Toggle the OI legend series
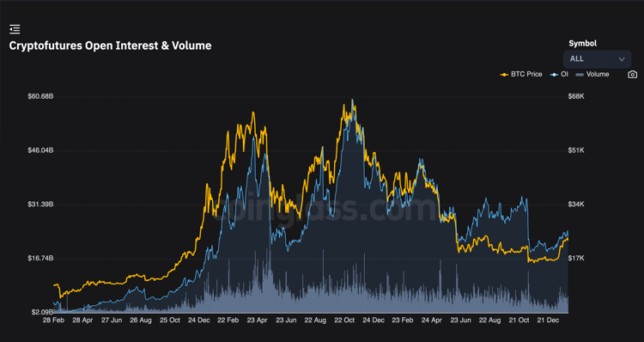 (559, 75)
